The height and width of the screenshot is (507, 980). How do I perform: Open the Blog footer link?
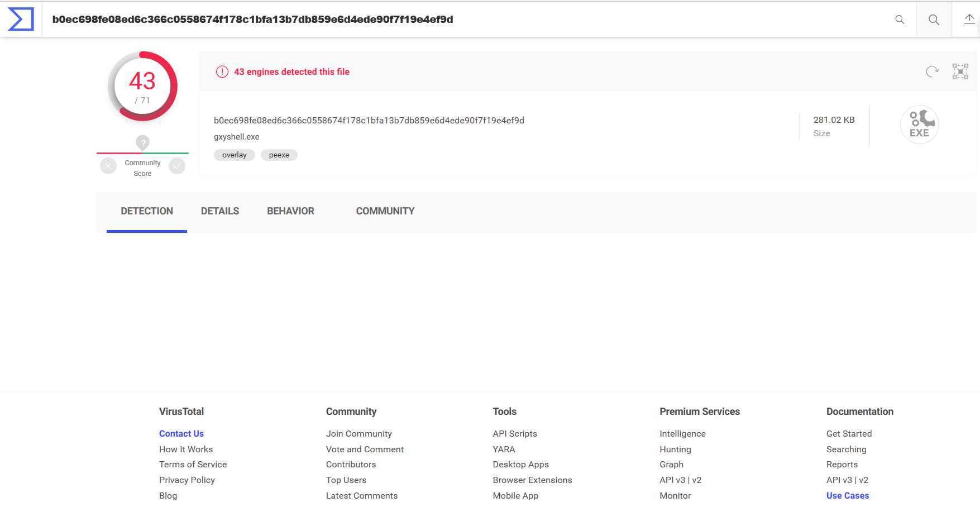168,496
